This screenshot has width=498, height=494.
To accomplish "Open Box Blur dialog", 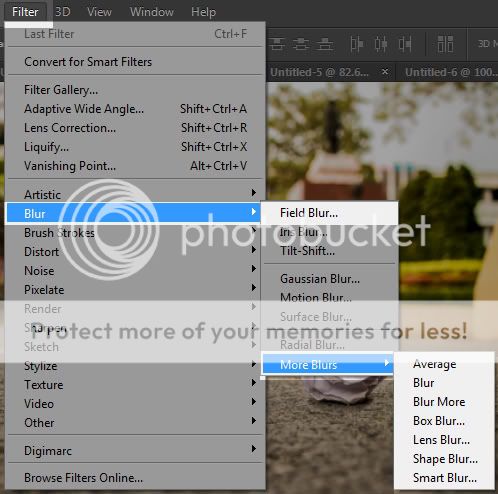I will 444,421.
